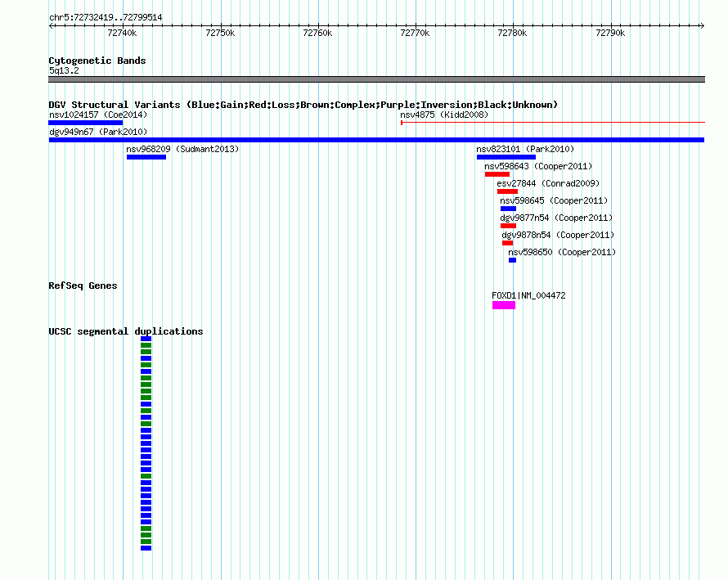Select the nsv598645 (Cooper2011) label
The height and width of the screenshot is (580, 728).
click(554, 200)
